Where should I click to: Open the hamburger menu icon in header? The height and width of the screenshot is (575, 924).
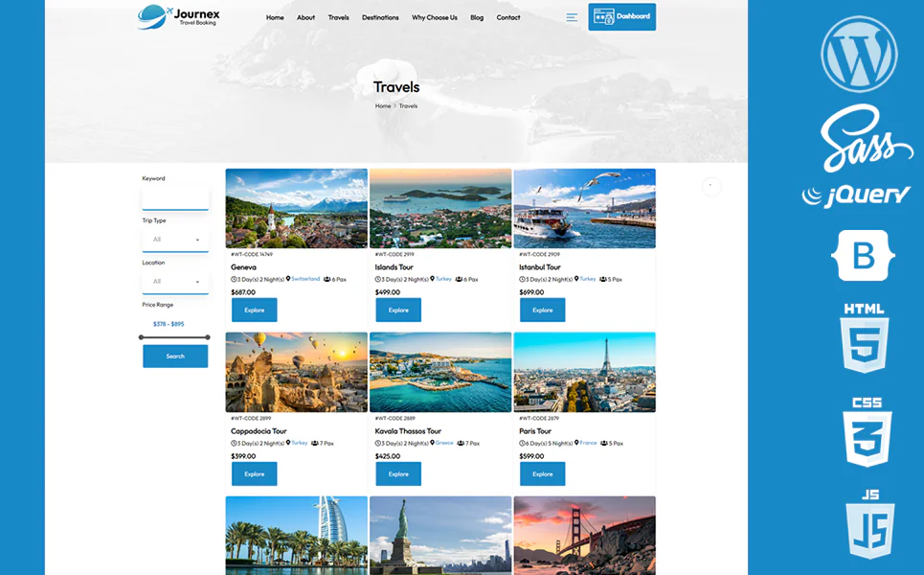pos(572,17)
